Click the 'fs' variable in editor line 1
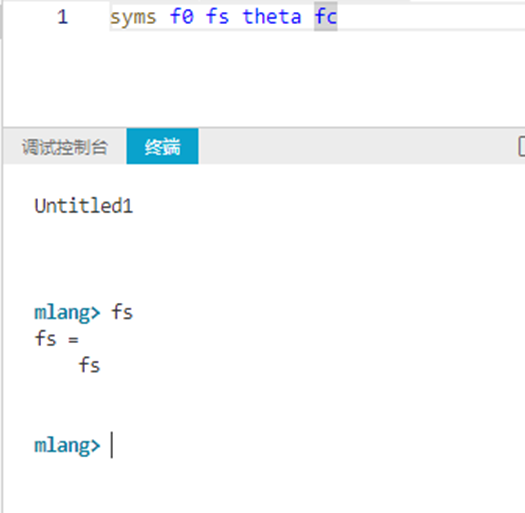 click(x=217, y=17)
